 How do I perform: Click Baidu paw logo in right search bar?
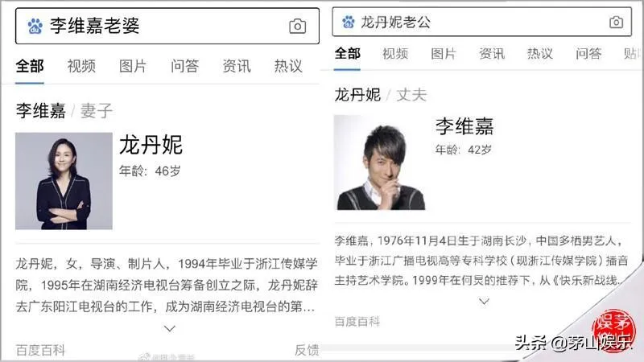pyautogui.click(x=349, y=22)
